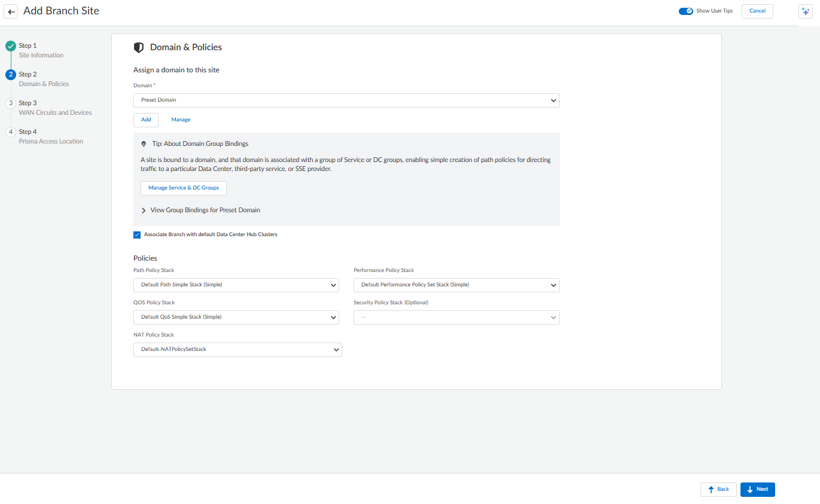Click the Step 1 completed checkmark icon
Screen dimensions: 820x504
click(11, 46)
